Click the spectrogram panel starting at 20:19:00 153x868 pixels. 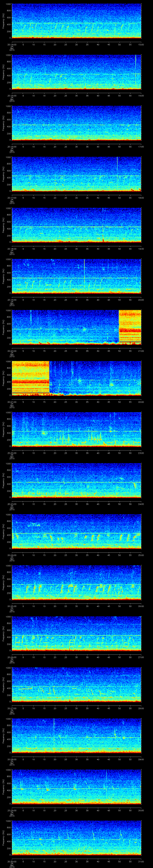76,277
